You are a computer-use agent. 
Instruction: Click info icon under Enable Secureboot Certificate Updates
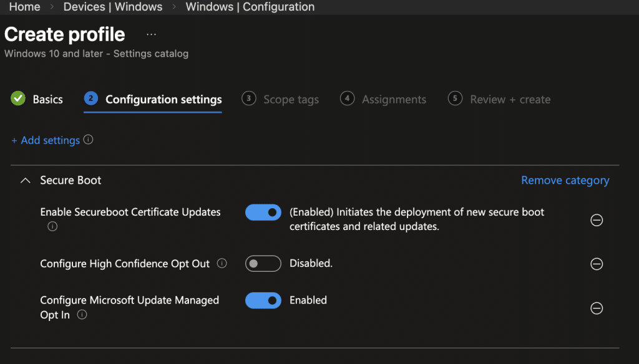click(x=52, y=227)
